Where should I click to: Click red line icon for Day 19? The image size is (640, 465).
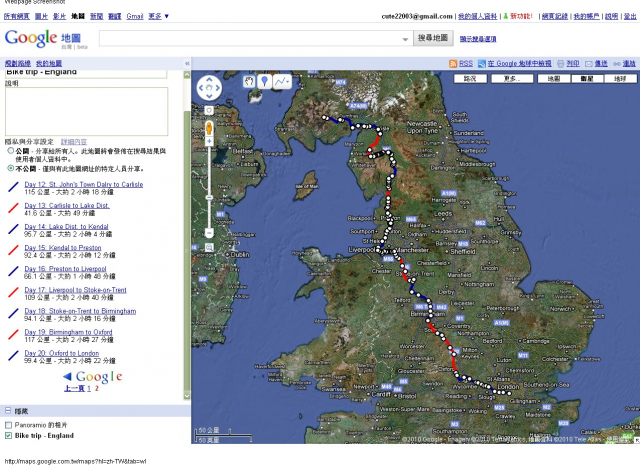point(13,335)
